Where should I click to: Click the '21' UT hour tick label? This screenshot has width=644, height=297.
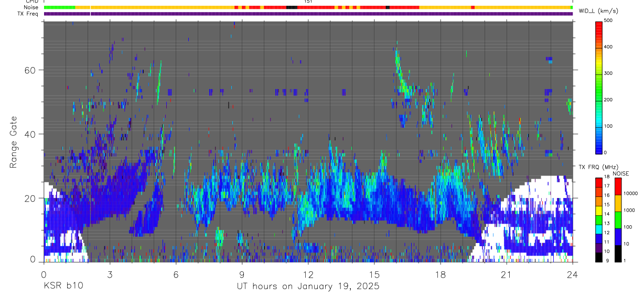[507, 274]
